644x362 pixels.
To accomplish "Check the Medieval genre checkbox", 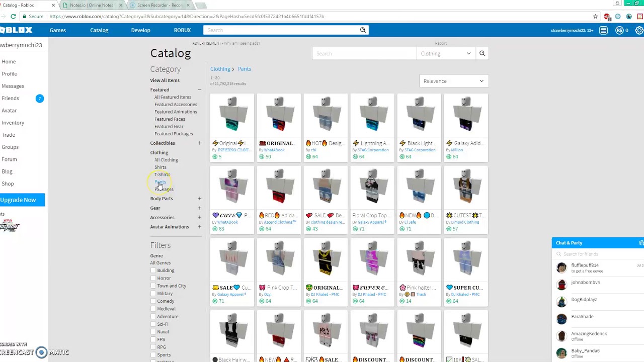I will click(x=153, y=309).
